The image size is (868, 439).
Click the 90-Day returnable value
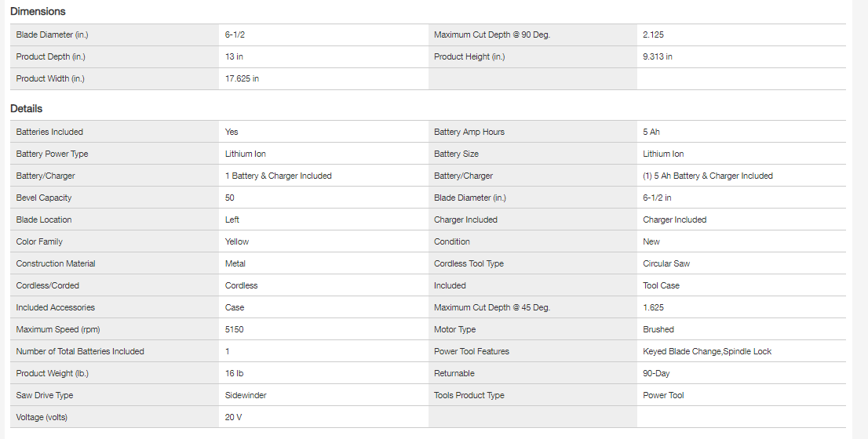coord(656,374)
